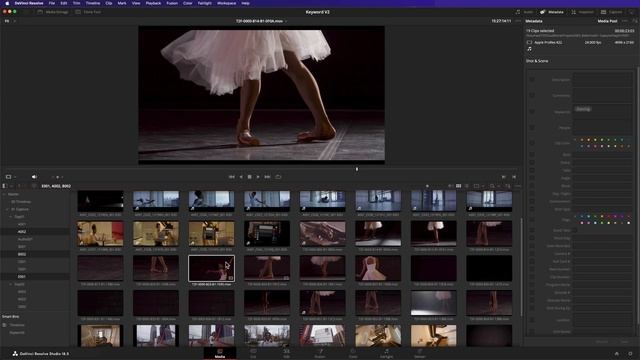
Task: Open the Inspector panel
Action: pos(582,12)
